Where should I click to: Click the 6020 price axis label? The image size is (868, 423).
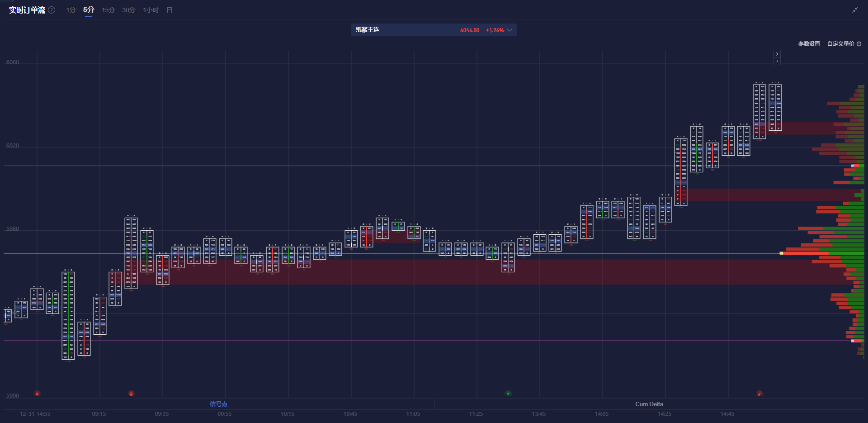(13, 146)
